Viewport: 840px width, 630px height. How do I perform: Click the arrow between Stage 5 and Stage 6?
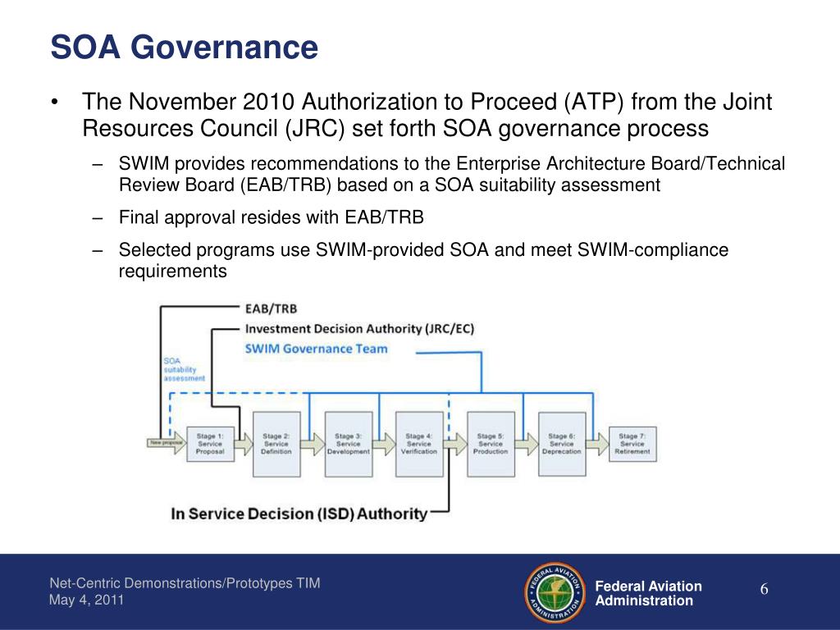pos(527,444)
